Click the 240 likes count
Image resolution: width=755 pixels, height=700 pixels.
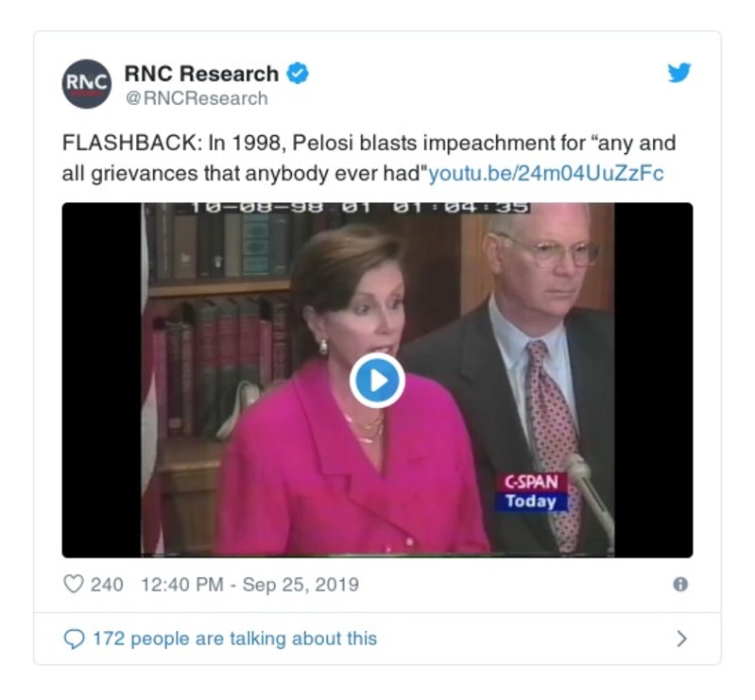pos(107,585)
